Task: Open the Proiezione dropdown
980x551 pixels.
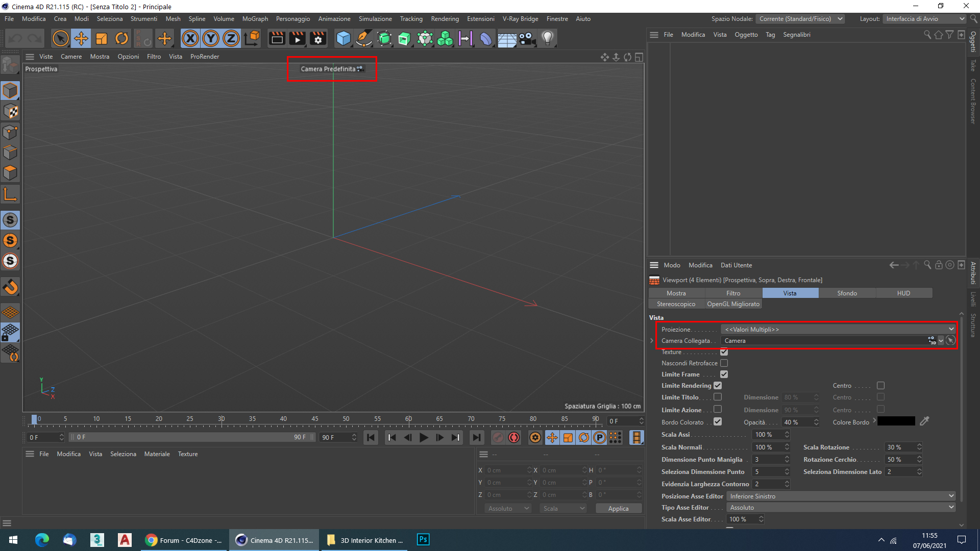Action: pyautogui.click(x=838, y=329)
